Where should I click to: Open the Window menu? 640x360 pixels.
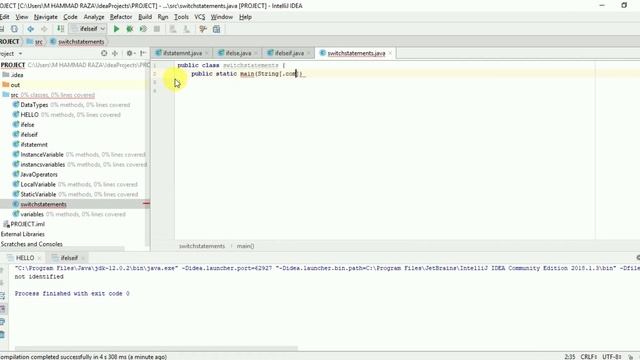tap(222, 17)
